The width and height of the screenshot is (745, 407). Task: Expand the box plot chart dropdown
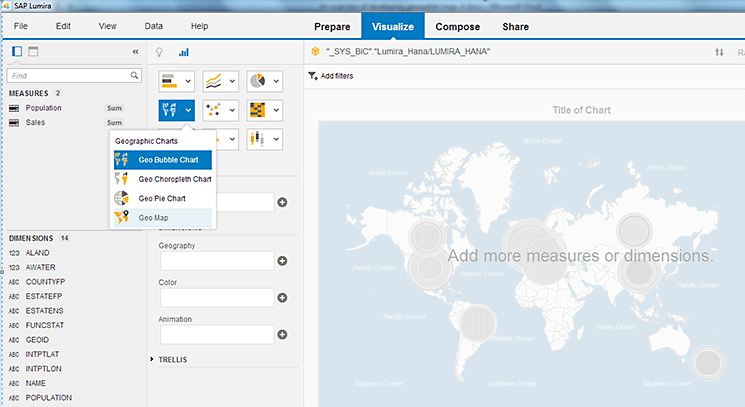point(277,139)
